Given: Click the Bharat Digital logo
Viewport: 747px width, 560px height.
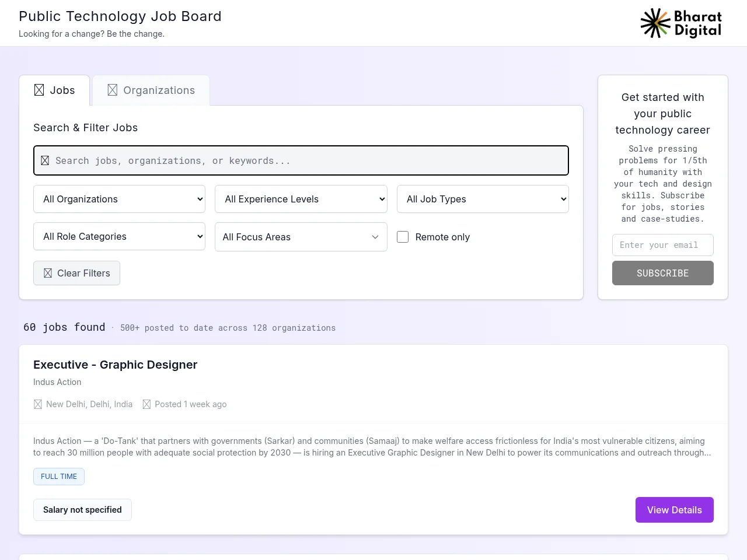Looking at the screenshot, I should pos(681,23).
